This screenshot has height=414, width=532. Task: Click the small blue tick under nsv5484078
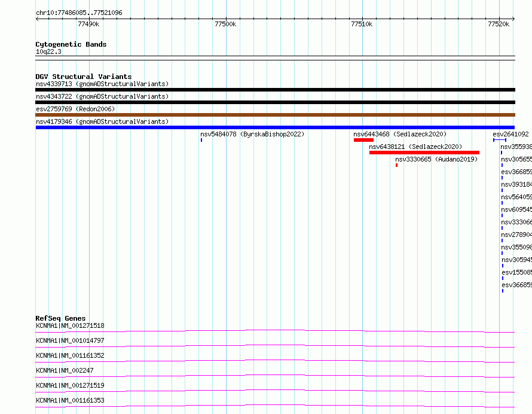pyautogui.click(x=201, y=140)
